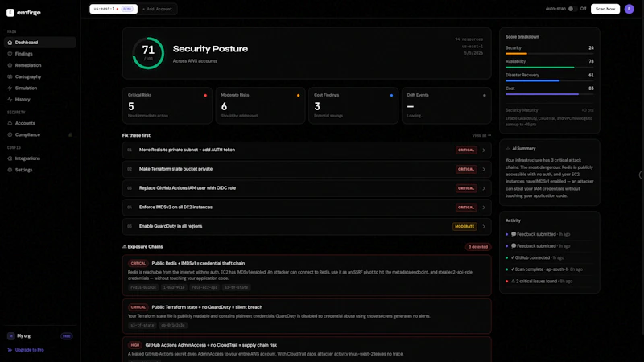Viewport: 644px width, 362px height.
Task: Click MODERATE badge on GuardDuty row
Action: click(464, 227)
